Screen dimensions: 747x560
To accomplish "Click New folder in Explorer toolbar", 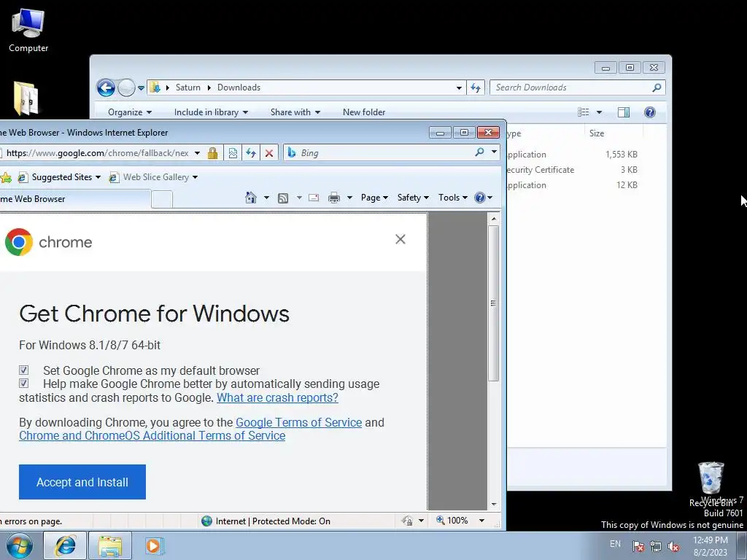I will [364, 112].
